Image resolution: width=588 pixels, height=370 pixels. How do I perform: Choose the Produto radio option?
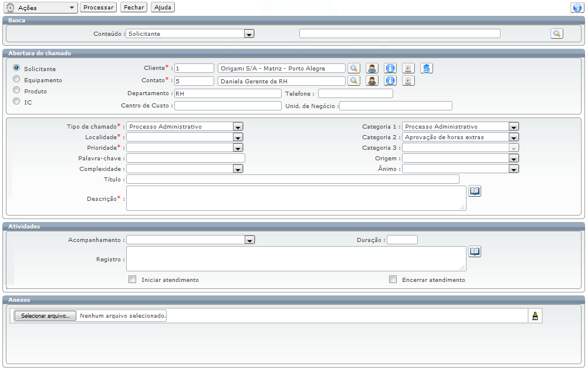(16, 90)
